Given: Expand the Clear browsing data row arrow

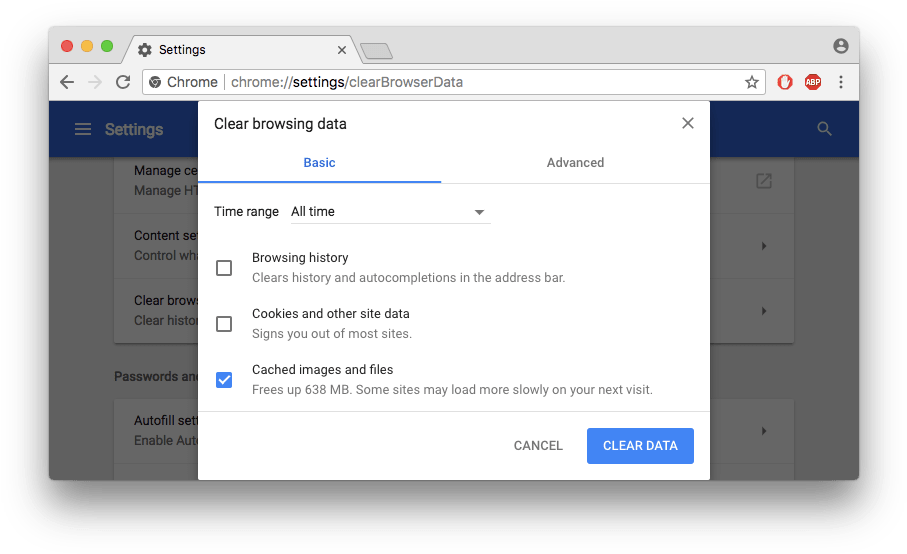Looking at the screenshot, I should click(x=764, y=311).
